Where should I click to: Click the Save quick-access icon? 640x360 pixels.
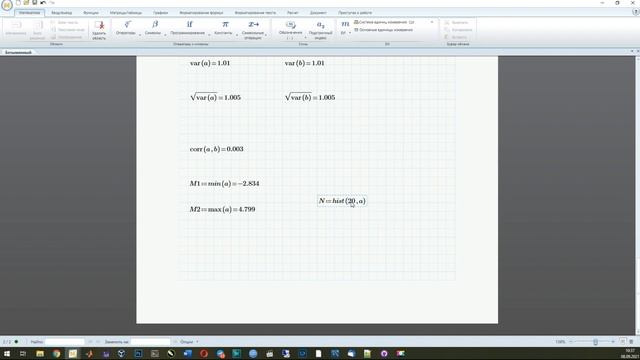point(34,2)
